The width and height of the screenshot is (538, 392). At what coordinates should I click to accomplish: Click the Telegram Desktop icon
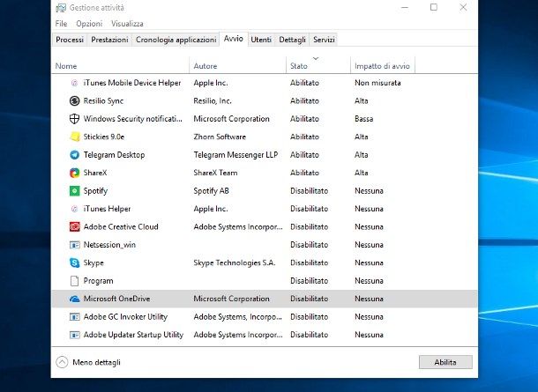click(x=74, y=154)
